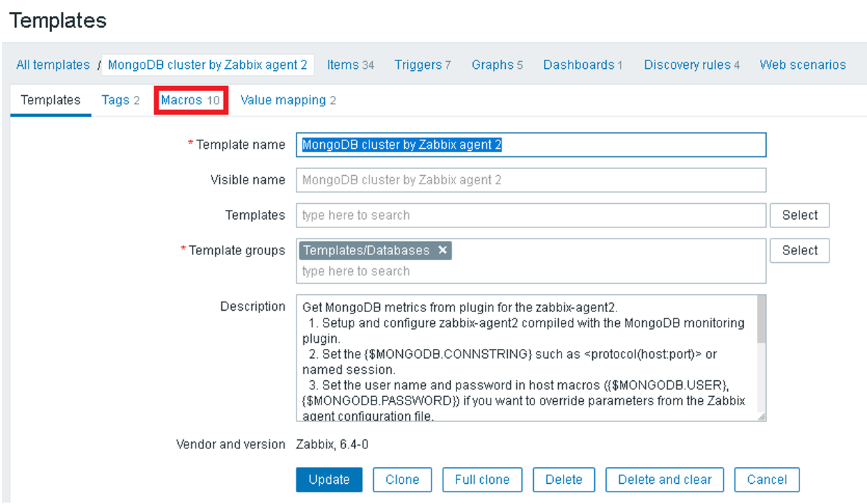Click the Visible name input field
Viewport: 867px width, 504px height.
[531, 180]
